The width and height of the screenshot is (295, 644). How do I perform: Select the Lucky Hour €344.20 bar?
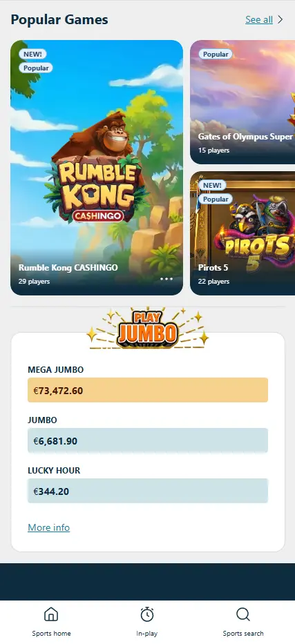tap(148, 491)
